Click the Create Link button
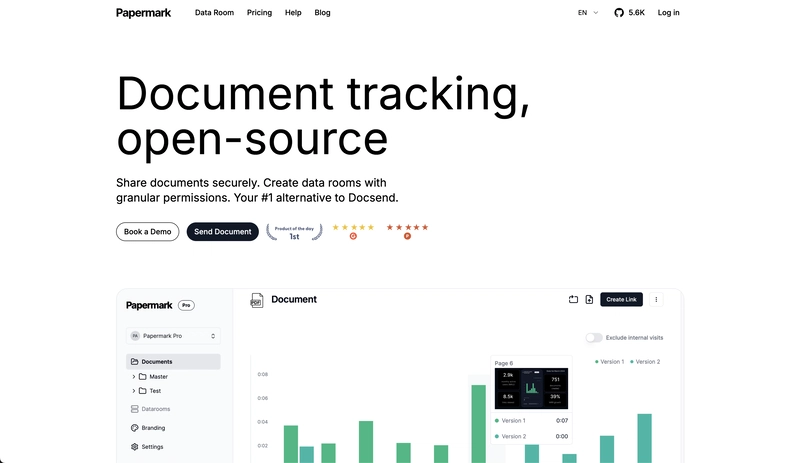This screenshot has height=463, width=800. (621, 300)
